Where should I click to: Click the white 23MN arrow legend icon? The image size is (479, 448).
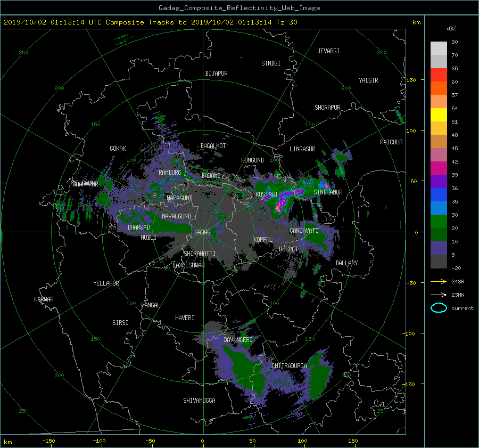[439, 295]
